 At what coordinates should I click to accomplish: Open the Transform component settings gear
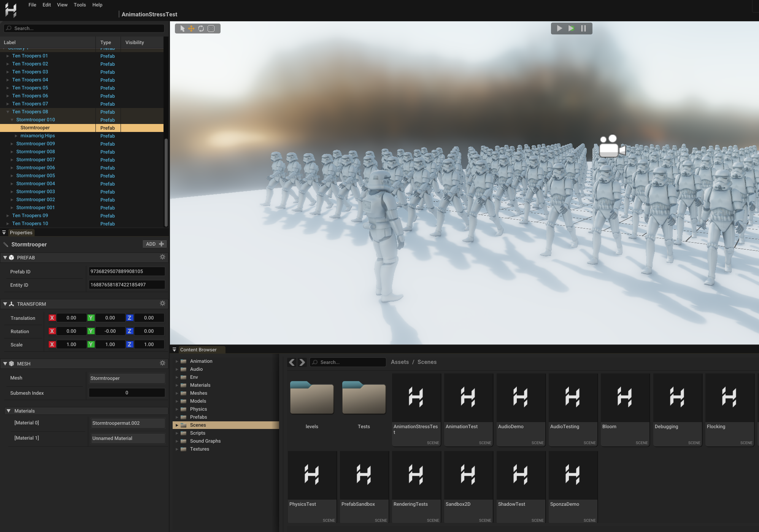click(162, 304)
